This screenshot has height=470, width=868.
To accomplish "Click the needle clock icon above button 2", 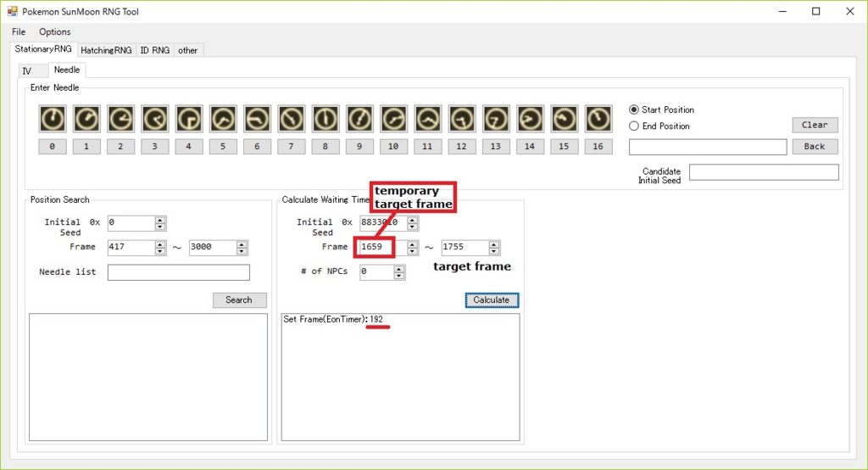I will tap(120, 119).
